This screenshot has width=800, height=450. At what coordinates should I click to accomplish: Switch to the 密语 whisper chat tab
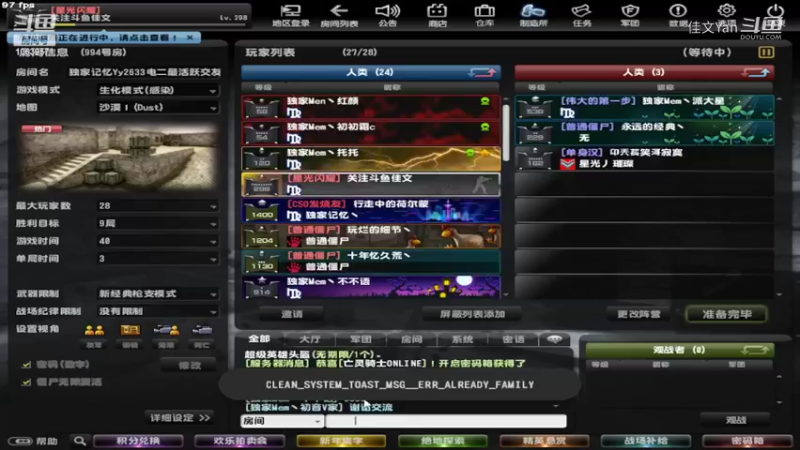click(x=513, y=339)
